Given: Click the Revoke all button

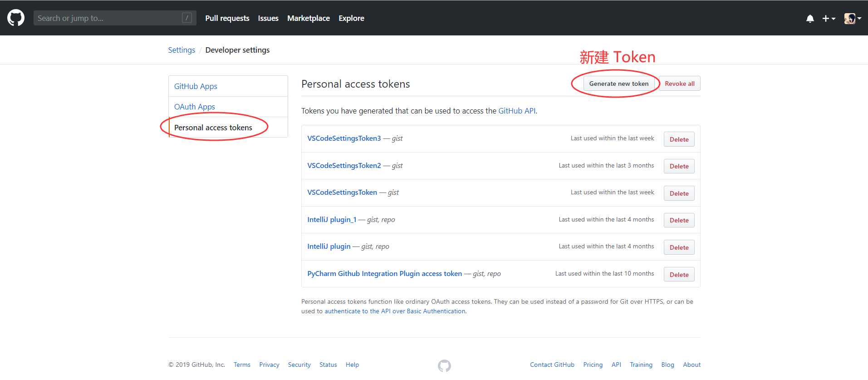Looking at the screenshot, I should click(x=680, y=84).
